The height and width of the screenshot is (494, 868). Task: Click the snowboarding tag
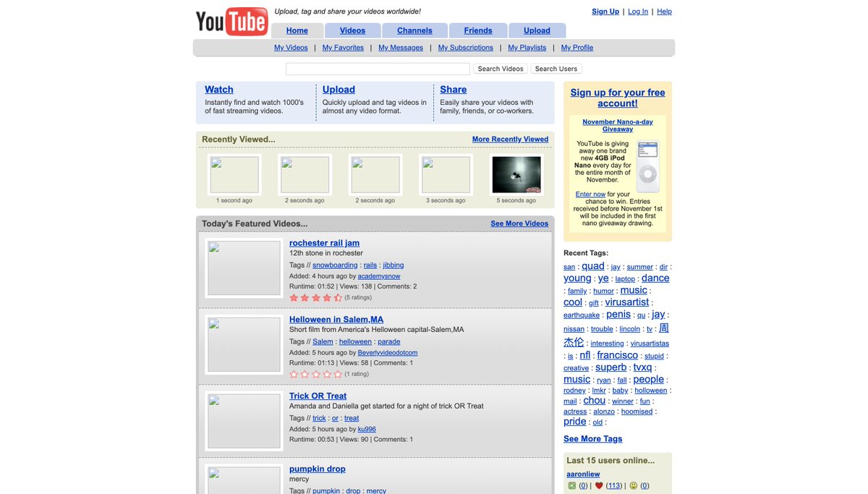click(x=335, y=265)
